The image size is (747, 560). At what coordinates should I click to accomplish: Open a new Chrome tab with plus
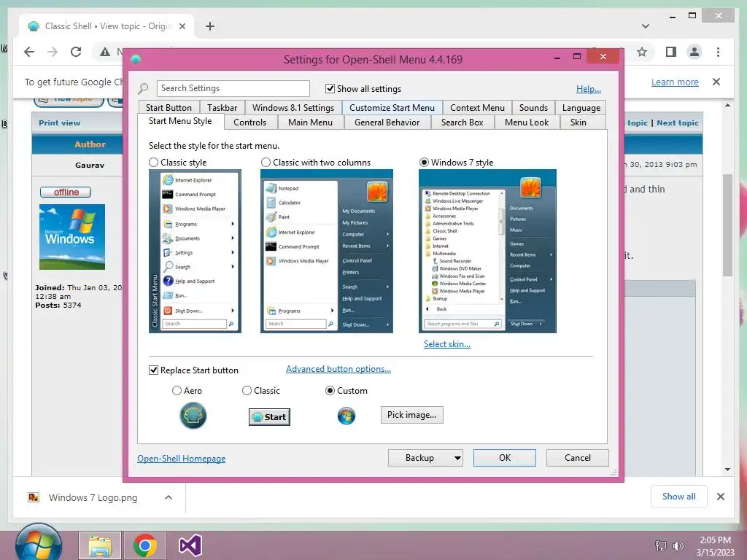pyautogui.click(x=209, y=26)
